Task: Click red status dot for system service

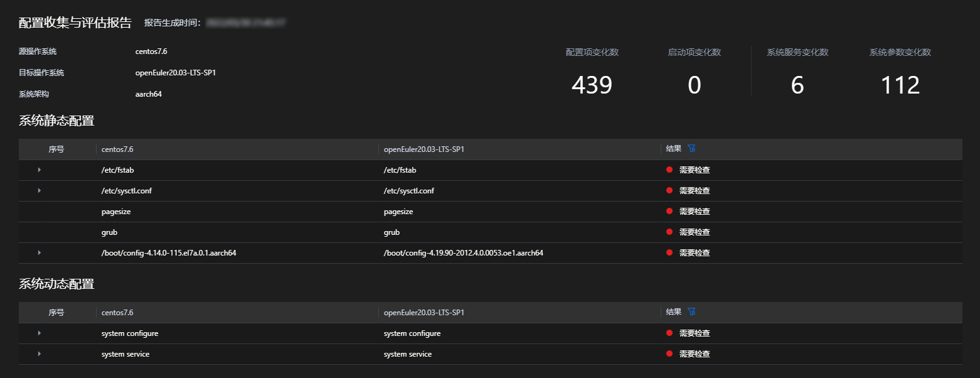Action: 669,354
